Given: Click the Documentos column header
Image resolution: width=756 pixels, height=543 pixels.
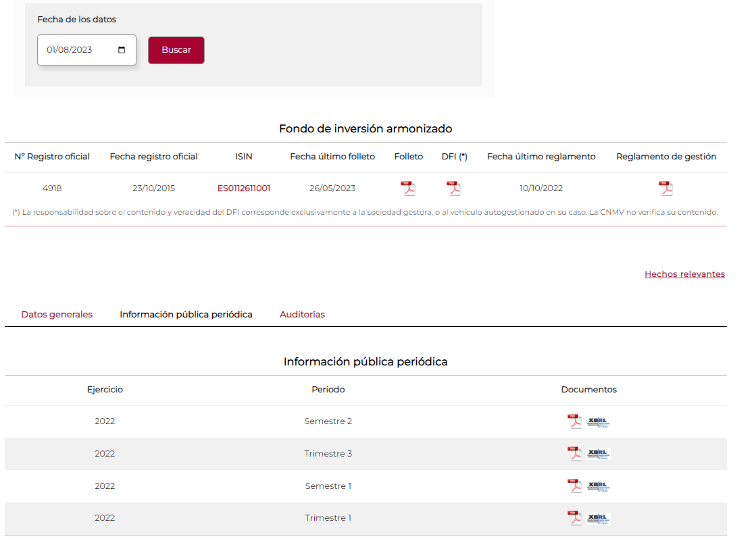Looking at the screenshot, I should (x=588, y=390).
